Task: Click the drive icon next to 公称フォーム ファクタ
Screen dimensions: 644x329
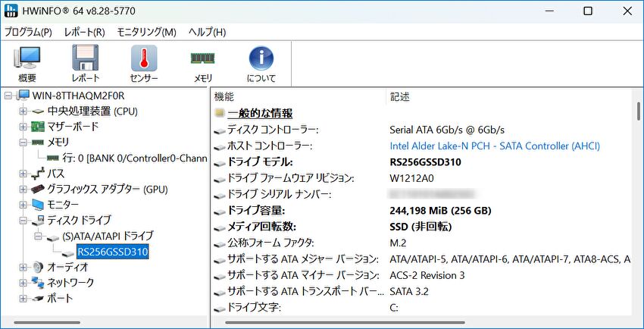Action: 220,244
